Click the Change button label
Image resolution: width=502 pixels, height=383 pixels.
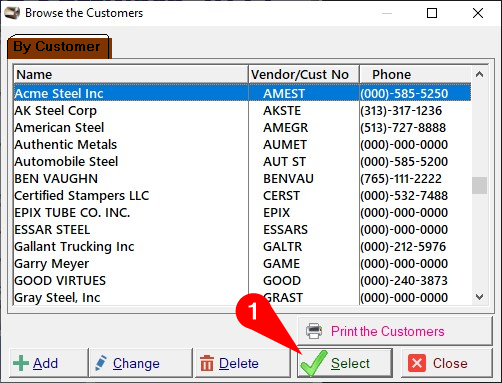pos(136,364)
